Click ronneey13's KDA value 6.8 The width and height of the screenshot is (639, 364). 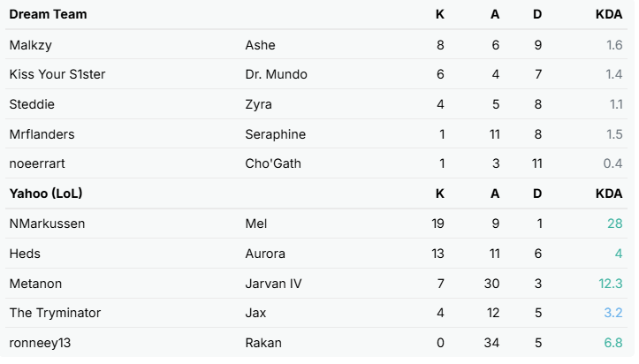pyautogui.click(x=613, y=343)
